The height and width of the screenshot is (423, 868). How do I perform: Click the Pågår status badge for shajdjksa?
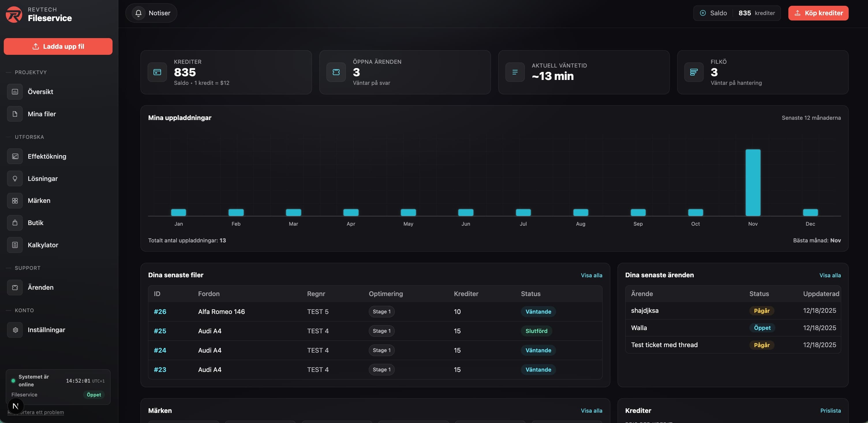pyautogui.click(x=762, y=310)
